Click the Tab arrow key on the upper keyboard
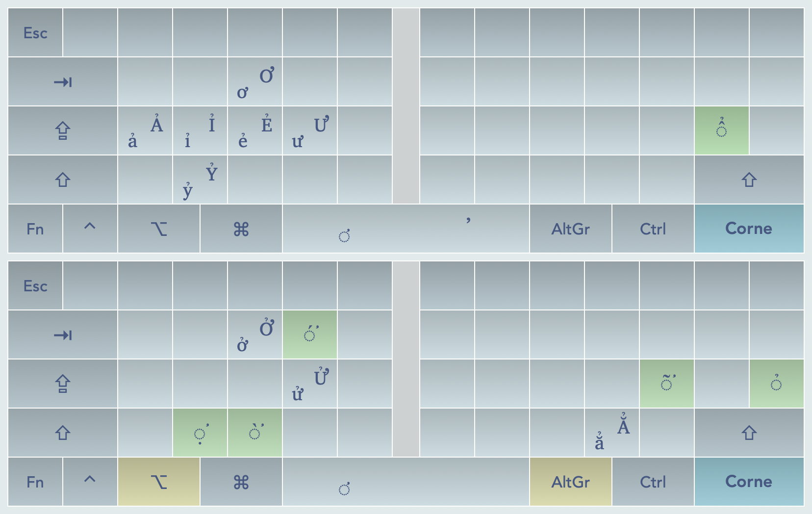 tap(63, 82)
